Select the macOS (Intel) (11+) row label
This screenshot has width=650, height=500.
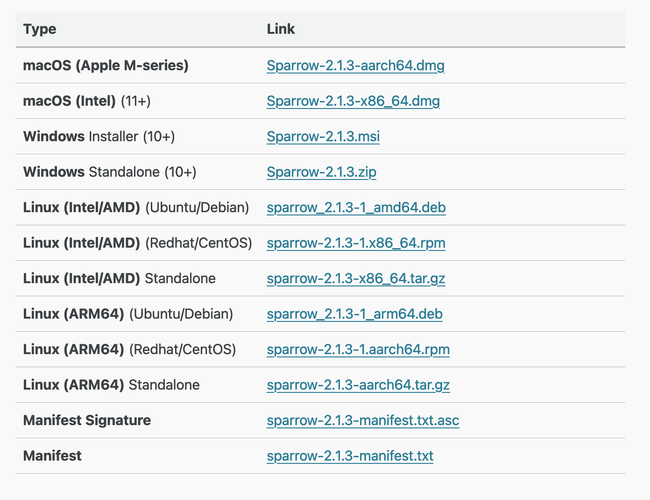click(x=87, y=101)
